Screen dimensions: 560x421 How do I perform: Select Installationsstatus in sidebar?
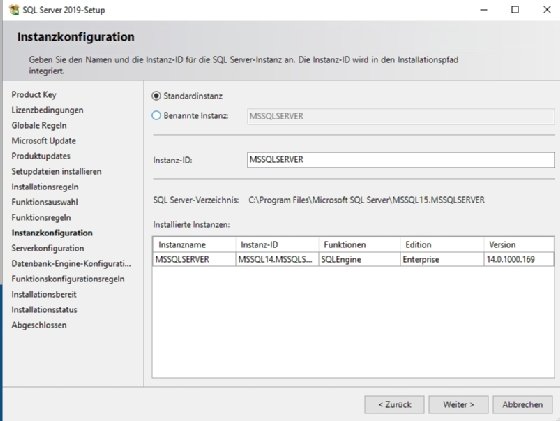click(44, 310)
